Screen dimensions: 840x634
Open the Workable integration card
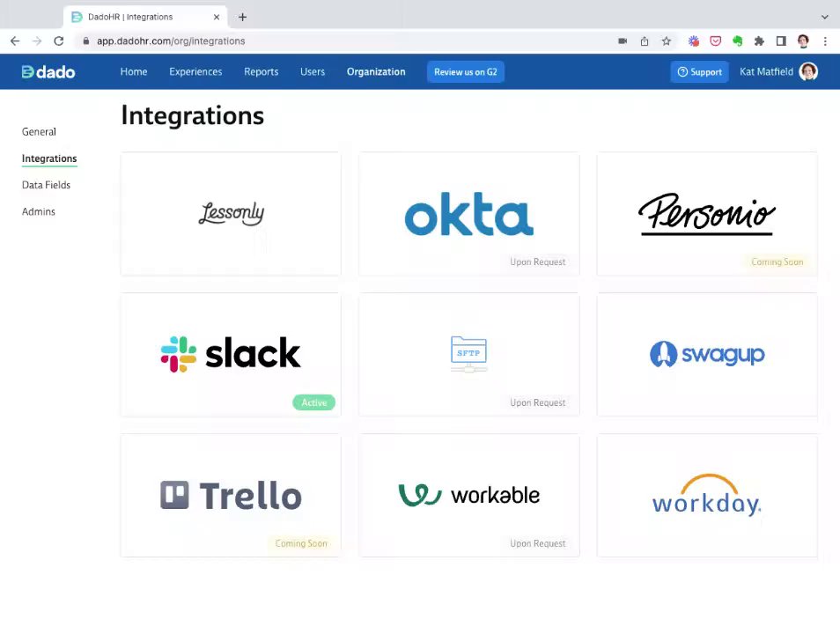(x=469, y=496)
